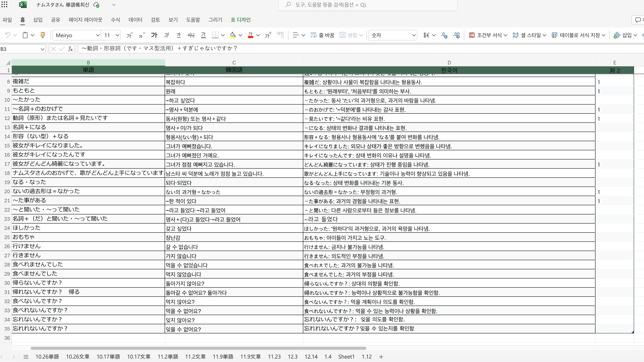Open the Meiryo font name dropdown
The image size is (644, 362).
(x=98, y=35)
